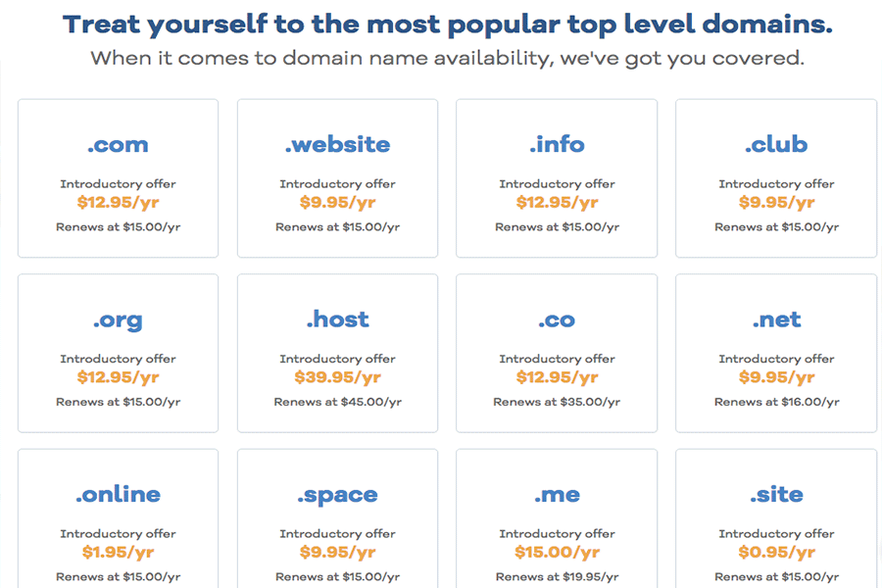Click Renews at $35.00/yr under .co

(x=557, y=402)
